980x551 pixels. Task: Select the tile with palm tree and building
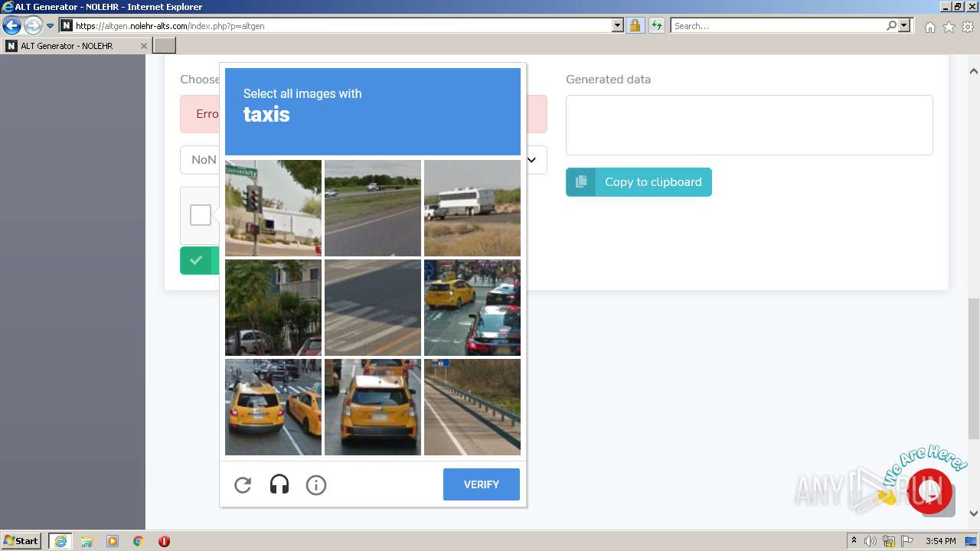[x=273, y=308]
